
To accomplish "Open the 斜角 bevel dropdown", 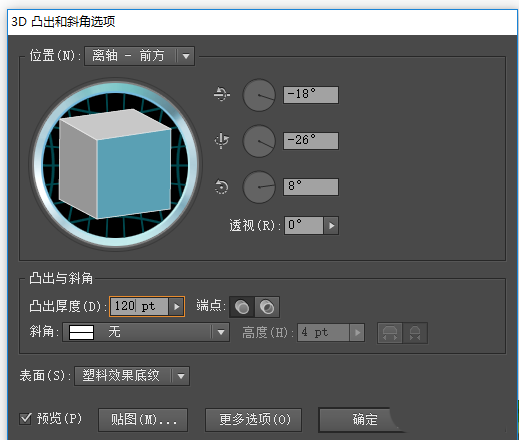I will pyautogui.click(x=146, y=332).
